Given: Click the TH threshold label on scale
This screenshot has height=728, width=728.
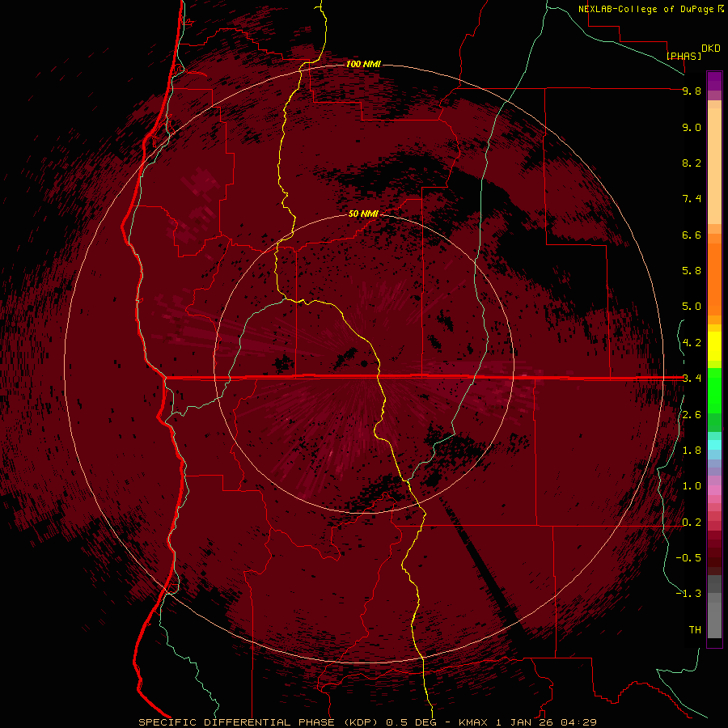Looking at the screenshot, I should coord(695,630).
